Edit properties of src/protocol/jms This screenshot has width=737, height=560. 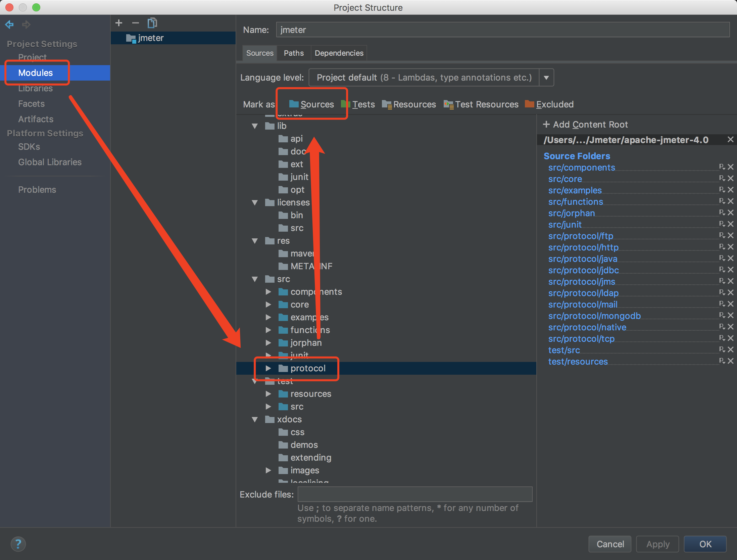722,281
